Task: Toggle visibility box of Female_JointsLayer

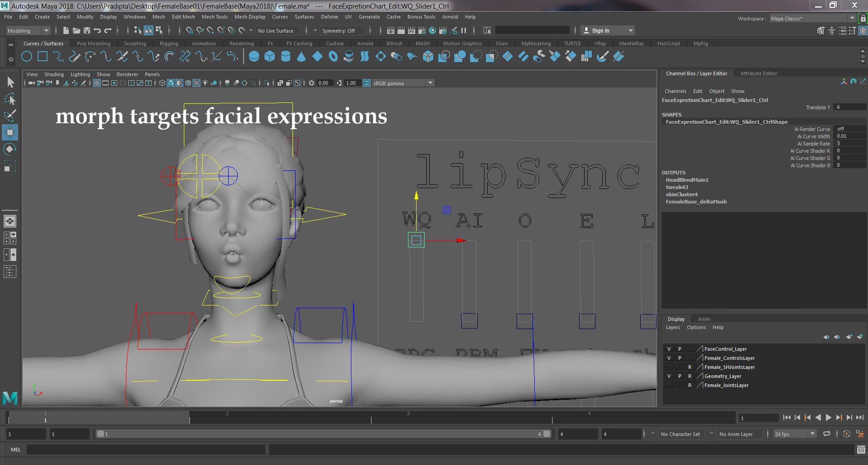Action: click(669, 385)
